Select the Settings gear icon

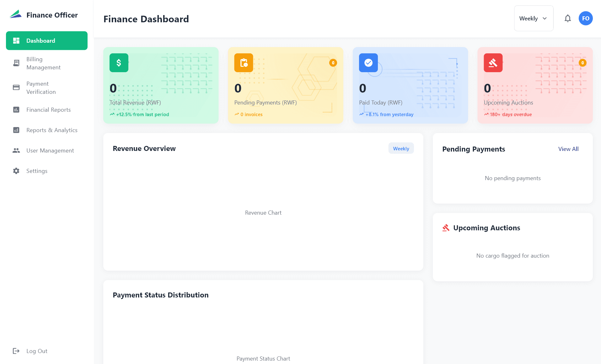[x=16, y=171]
